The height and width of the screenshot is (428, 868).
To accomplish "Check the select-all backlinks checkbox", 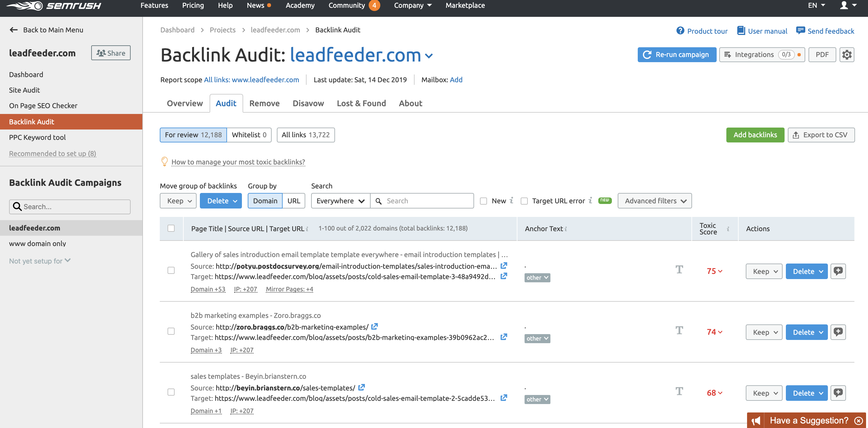I will [171, 229].
